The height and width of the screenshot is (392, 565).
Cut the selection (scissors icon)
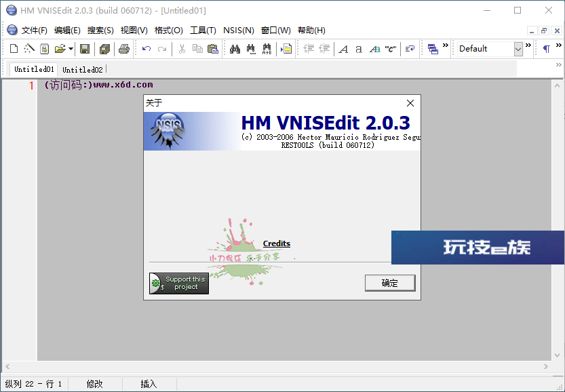click(x=182, y=49)
